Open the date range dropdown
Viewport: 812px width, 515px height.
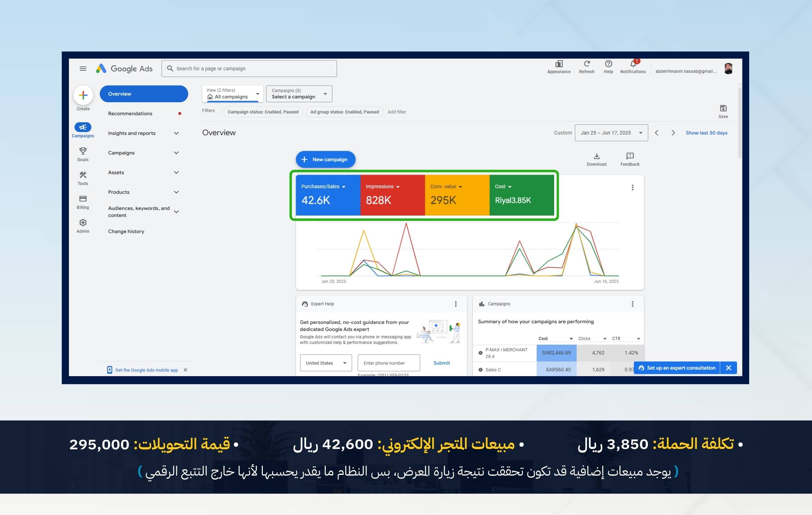(611, 133)
